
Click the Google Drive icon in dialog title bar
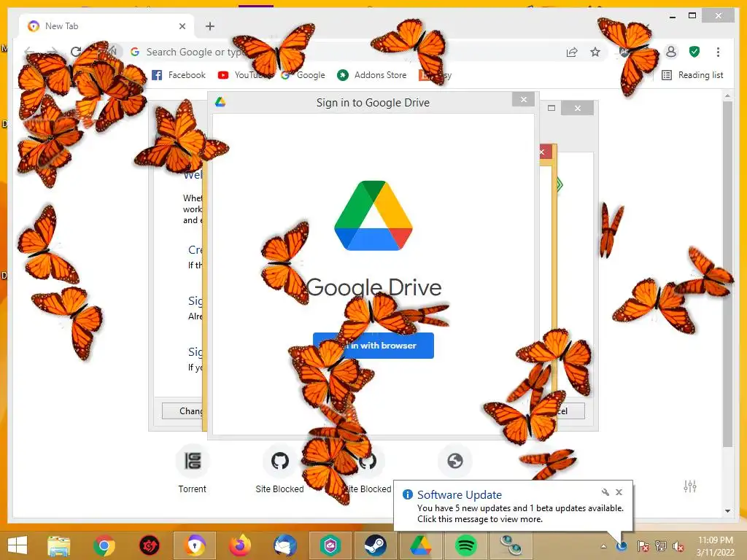coord(220,102)
